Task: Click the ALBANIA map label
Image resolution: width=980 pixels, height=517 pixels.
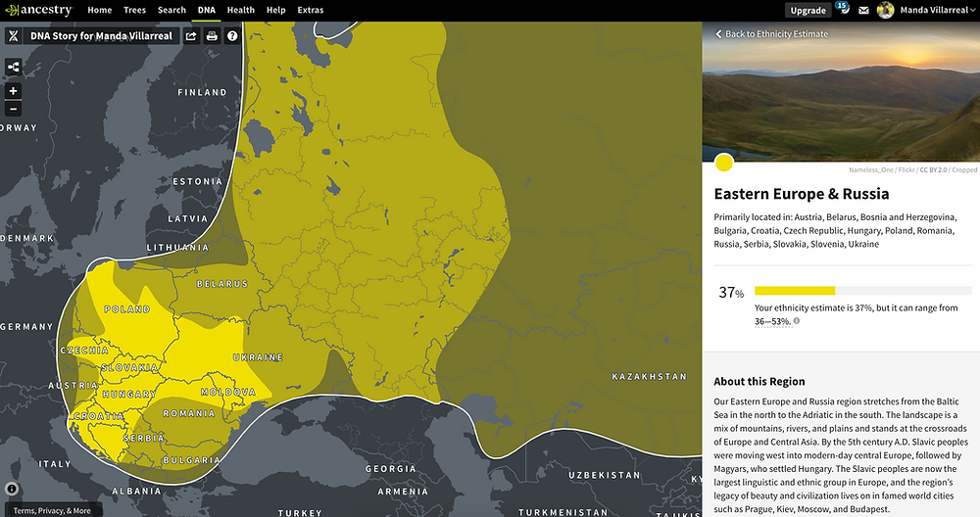Action: 137,491
